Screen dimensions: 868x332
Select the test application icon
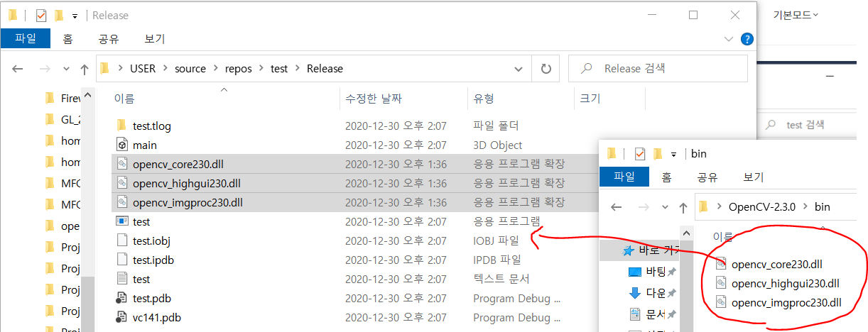click(121, 221)
